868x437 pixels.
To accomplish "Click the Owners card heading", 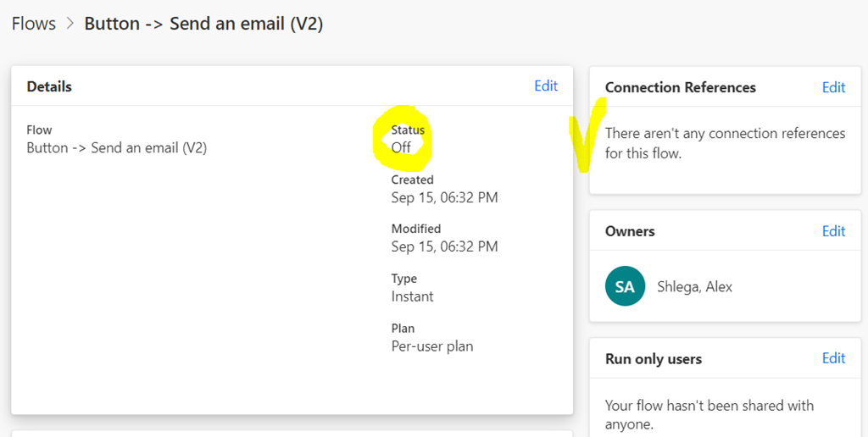I will 630,231.
